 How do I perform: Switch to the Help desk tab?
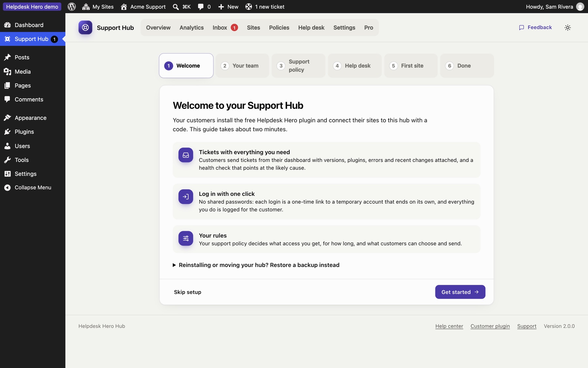tap(311, 27)
